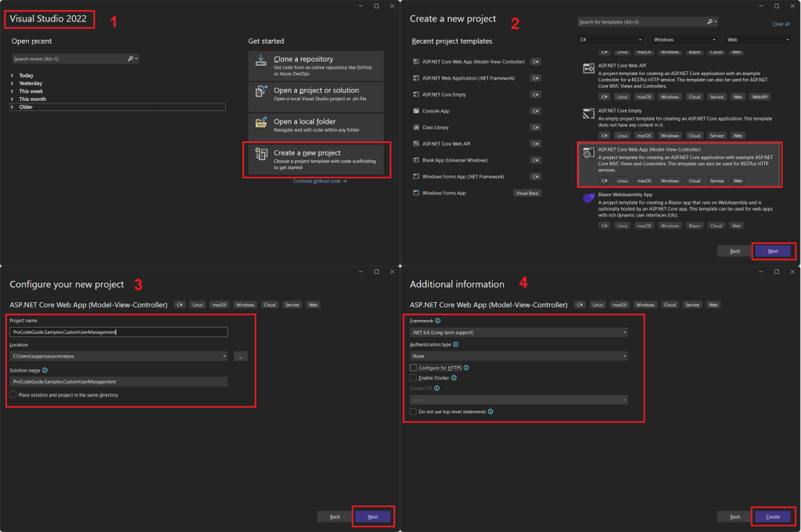Select ASP.NET Core Empty in recent templates
Screen dimensions: 801x532
476,95
